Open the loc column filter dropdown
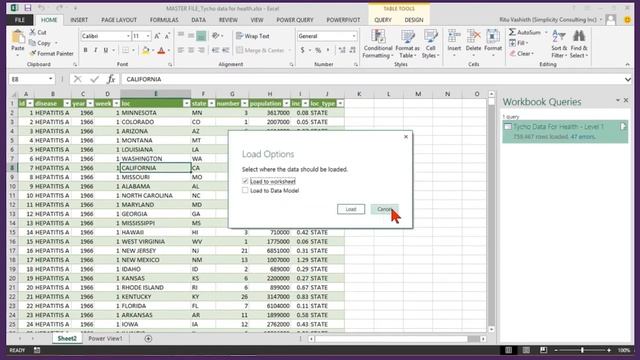 coord(187,104)
